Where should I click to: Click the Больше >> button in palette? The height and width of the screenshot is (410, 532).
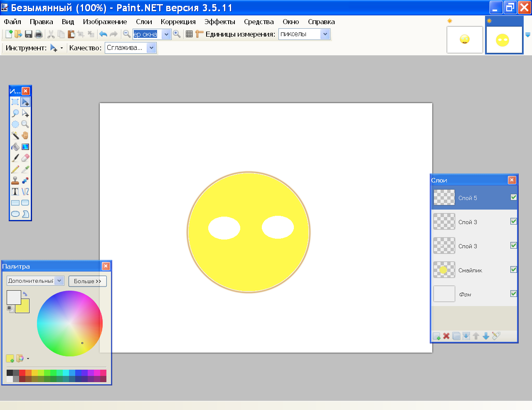[x=87, y=281]
